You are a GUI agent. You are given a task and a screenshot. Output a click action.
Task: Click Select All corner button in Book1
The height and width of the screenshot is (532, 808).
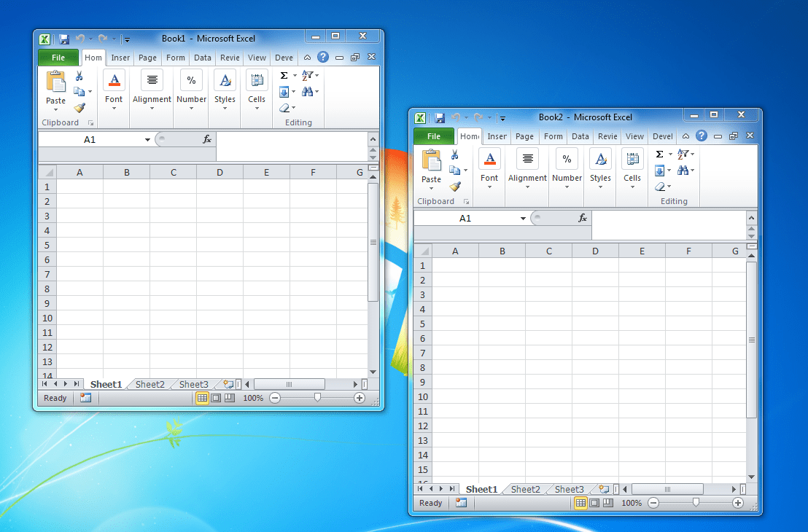point(47,173)
